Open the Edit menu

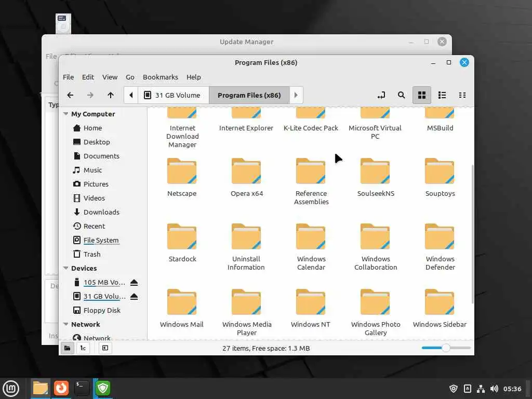click(88, 77)
